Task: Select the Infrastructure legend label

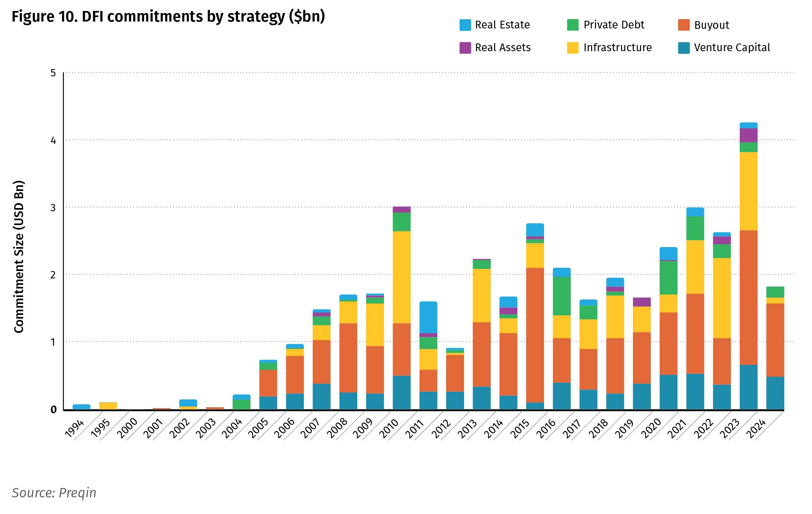Action: click(617, 48)
